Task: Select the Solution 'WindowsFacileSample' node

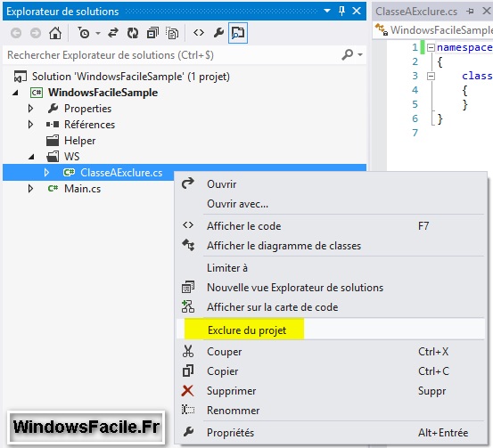Action: tap(131, 77)
